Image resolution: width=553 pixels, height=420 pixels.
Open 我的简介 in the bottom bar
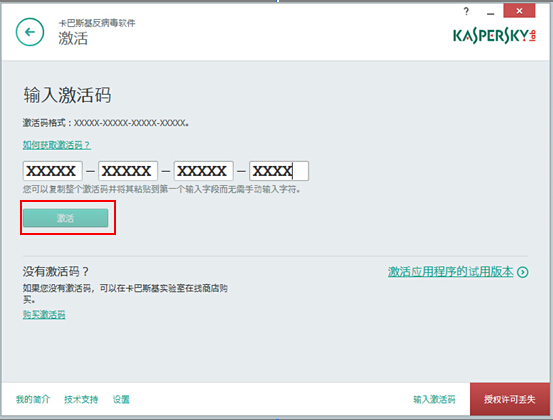coord(33,400)
